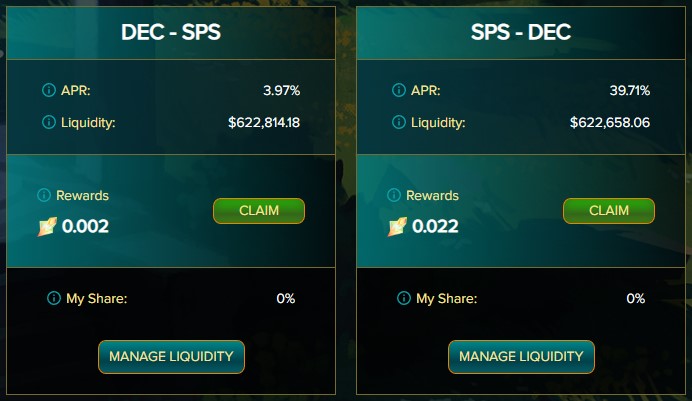The image size is (692, 401).
Task: Open Manage Liquidity for the SPS - DEC pool
Action: click(x=521, y=356)
